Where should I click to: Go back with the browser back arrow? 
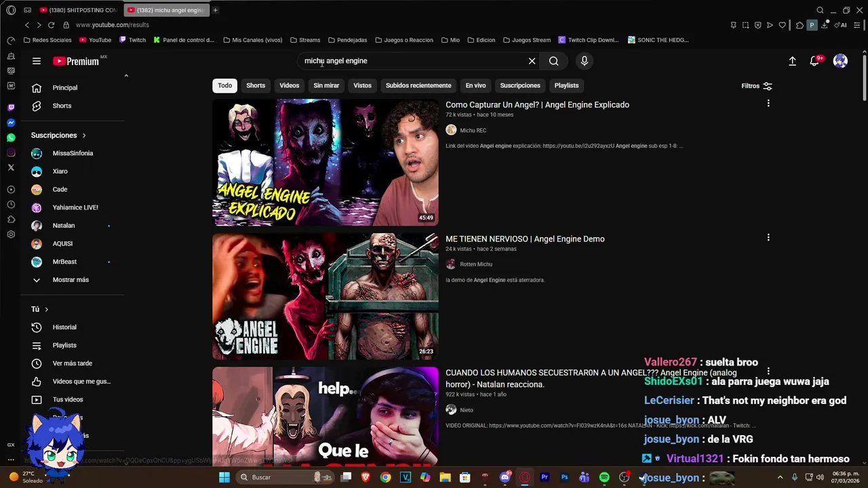pos(27,25)
